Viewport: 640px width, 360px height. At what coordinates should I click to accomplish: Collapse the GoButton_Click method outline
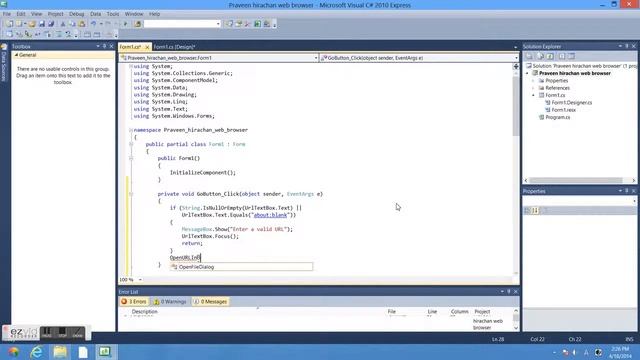[131, 194]
